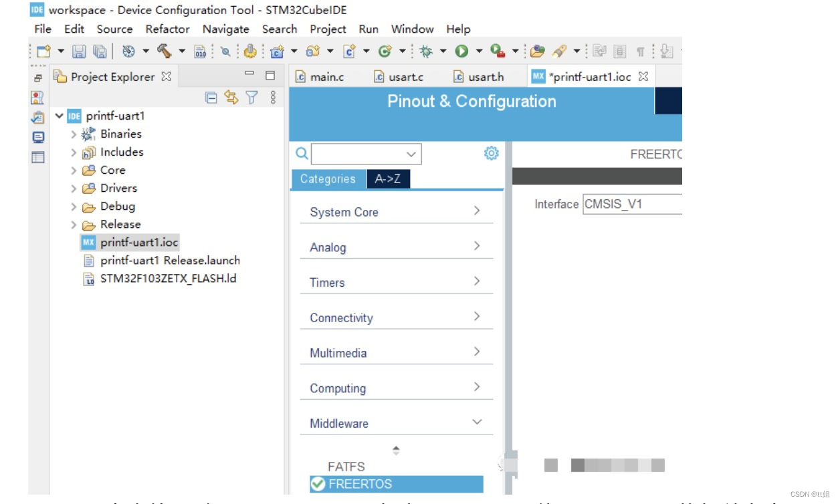Open the peripheral search combo box dropdown
Image resolution: width=840 pixels, height=504 pixels.
pyautogui.click(x=412, y=154)
